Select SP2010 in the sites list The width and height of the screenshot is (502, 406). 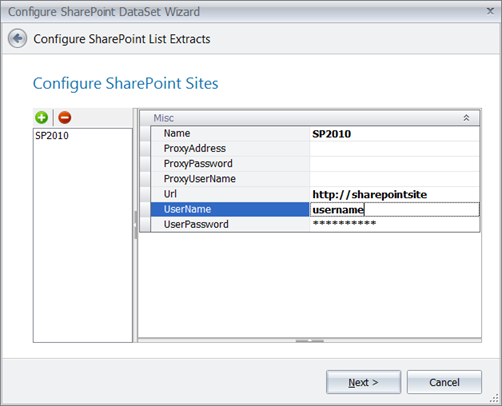point(52,136)
